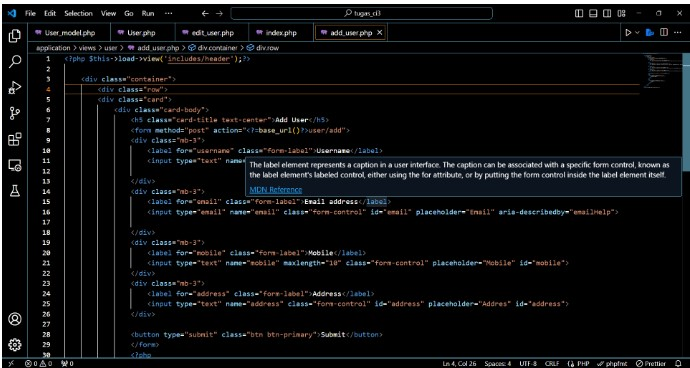Toggle secondary side bar visibility
690x368 pixels.
click(607, 14)
